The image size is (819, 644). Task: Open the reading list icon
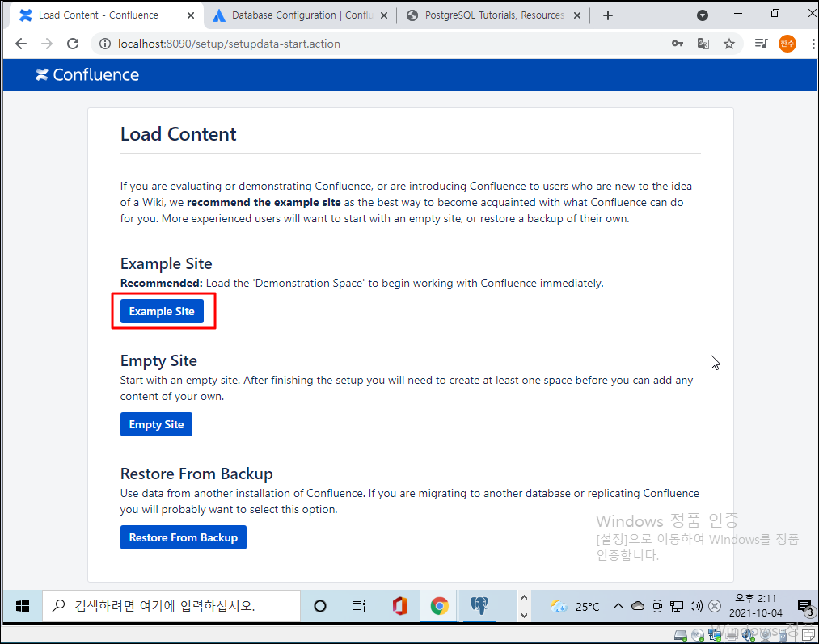pyautogui.click(x=762, y=44)
